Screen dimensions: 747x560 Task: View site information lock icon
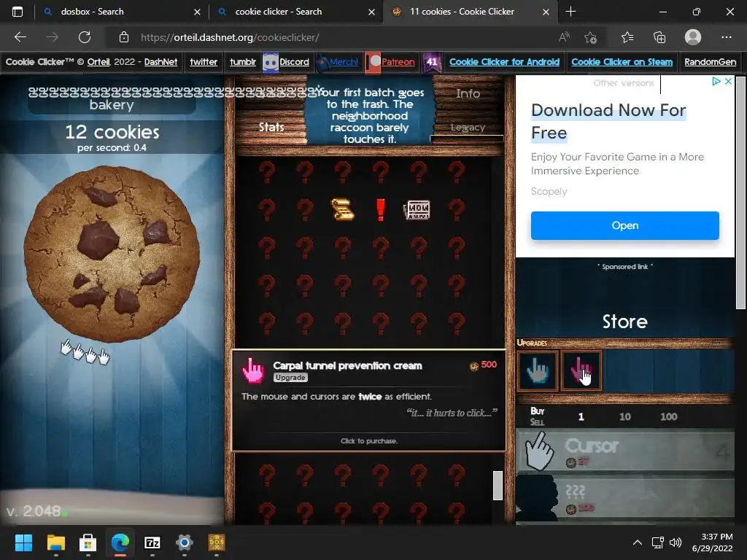tap(124, 37)
